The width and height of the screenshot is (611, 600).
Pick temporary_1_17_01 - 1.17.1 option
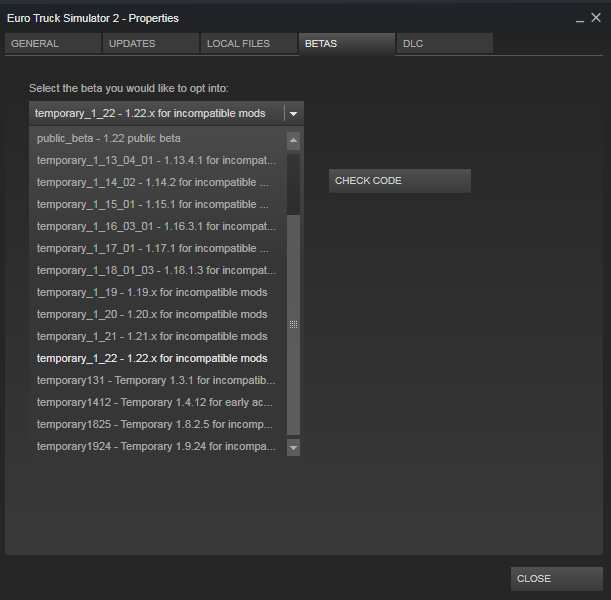tap(158, 249)
